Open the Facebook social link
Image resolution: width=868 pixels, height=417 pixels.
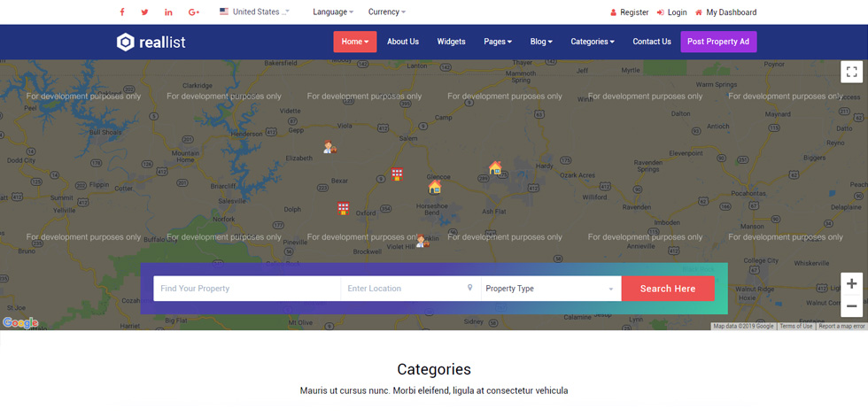click(122, 12)
